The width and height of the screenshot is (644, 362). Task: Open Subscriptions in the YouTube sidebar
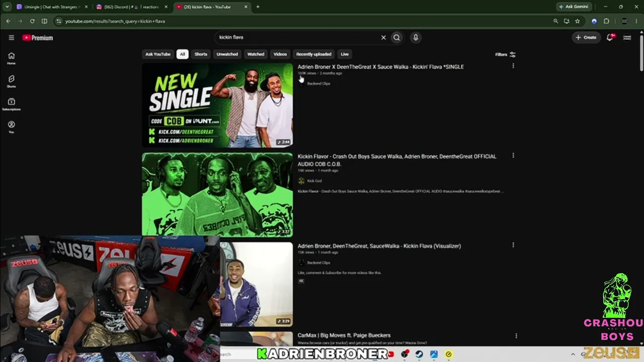coord(11,104)
